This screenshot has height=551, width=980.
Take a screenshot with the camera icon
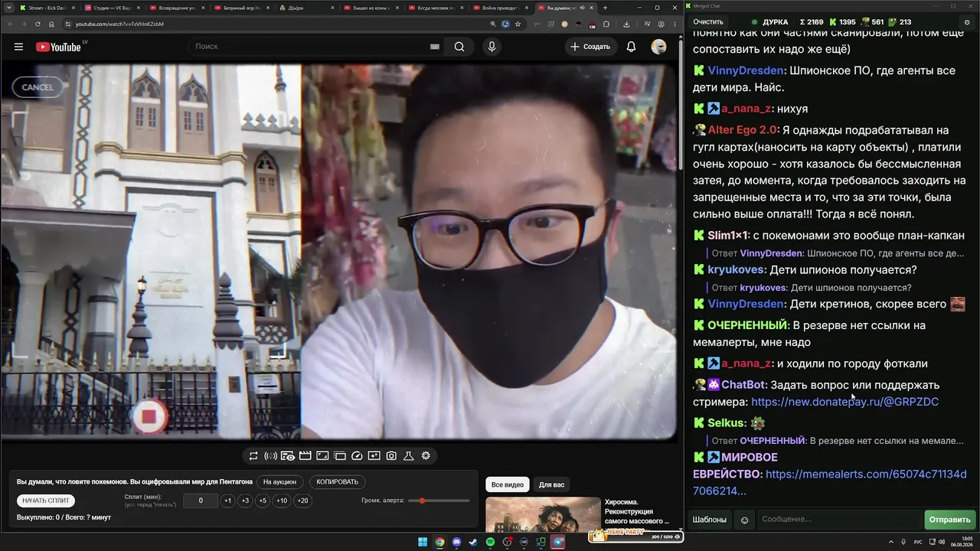391,456
